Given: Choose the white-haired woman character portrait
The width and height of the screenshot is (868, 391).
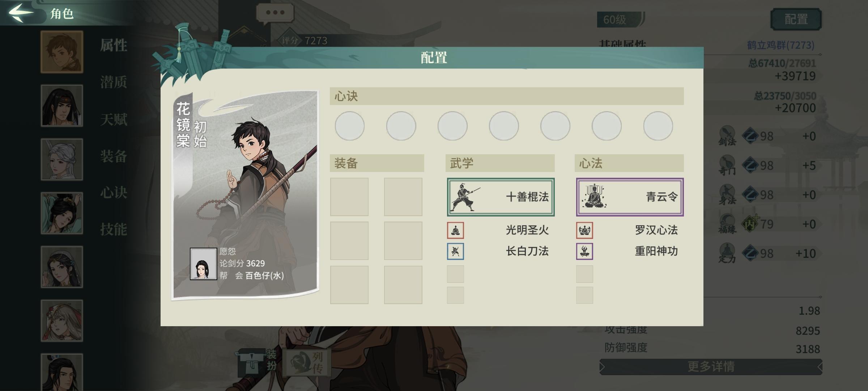Looking at the screenshot, I should (62, 159).
